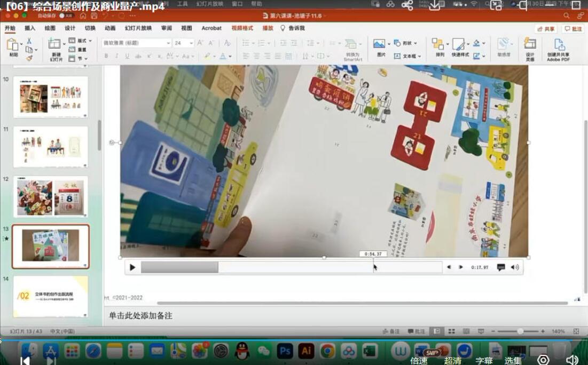The image size is (588, 365).
Task: Increase the font size
Action: (200, 43)
